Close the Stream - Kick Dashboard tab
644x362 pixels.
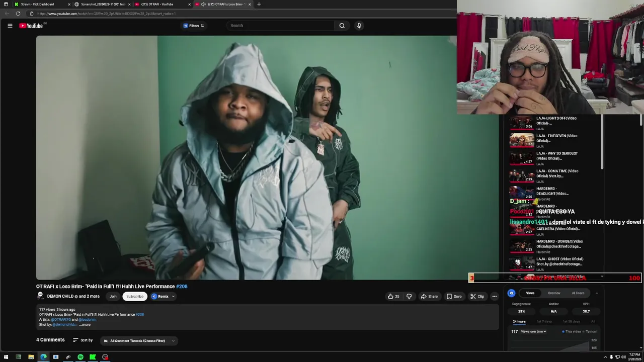(x=69, y=4)
